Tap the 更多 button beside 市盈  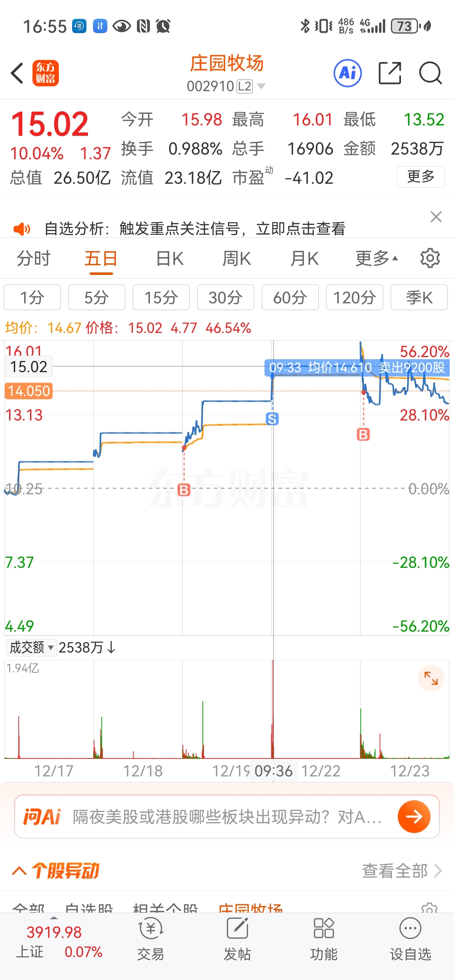[x=420, y=177]
